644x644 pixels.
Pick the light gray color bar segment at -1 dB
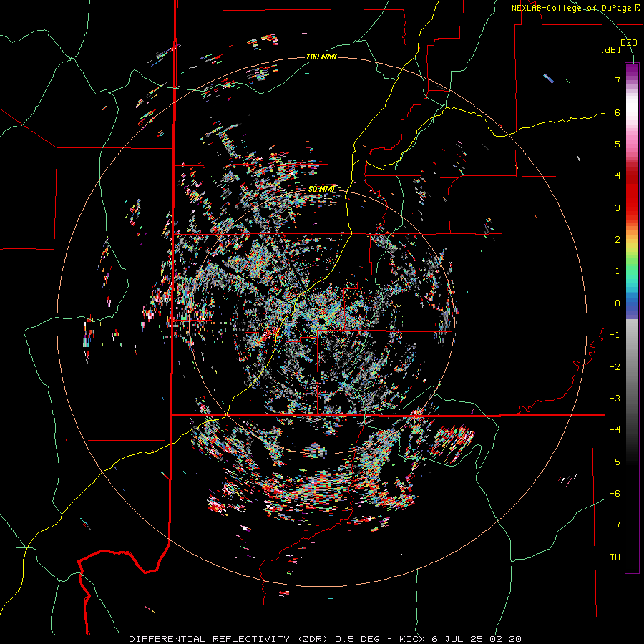tap(632, 335)
